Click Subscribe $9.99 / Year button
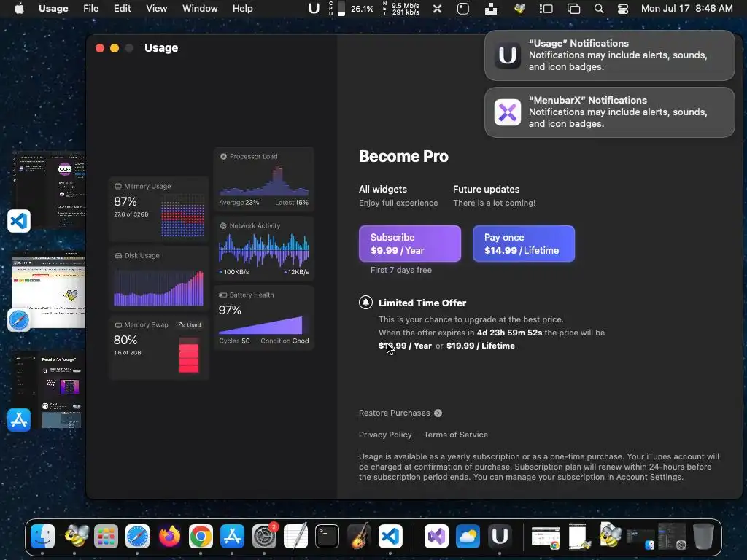 pos(410,244)
